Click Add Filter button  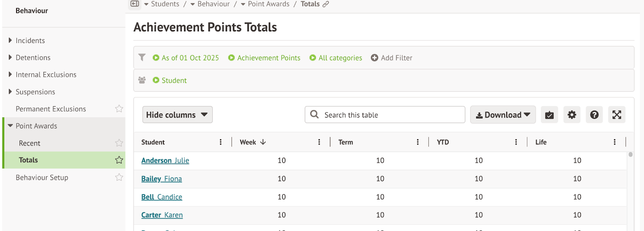(392, 58)
